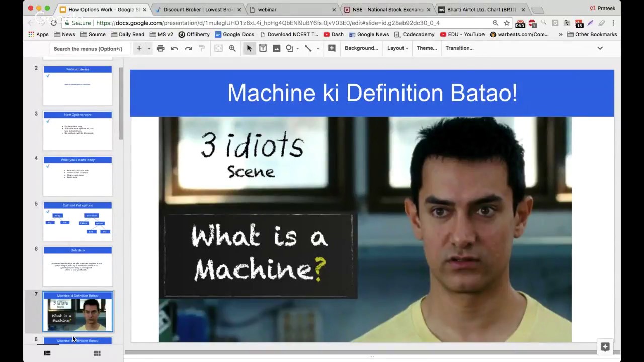The width and height of the screenshot is (644, 362).
Task: Click the Search the menus field
Action: (x=90, y=49)
